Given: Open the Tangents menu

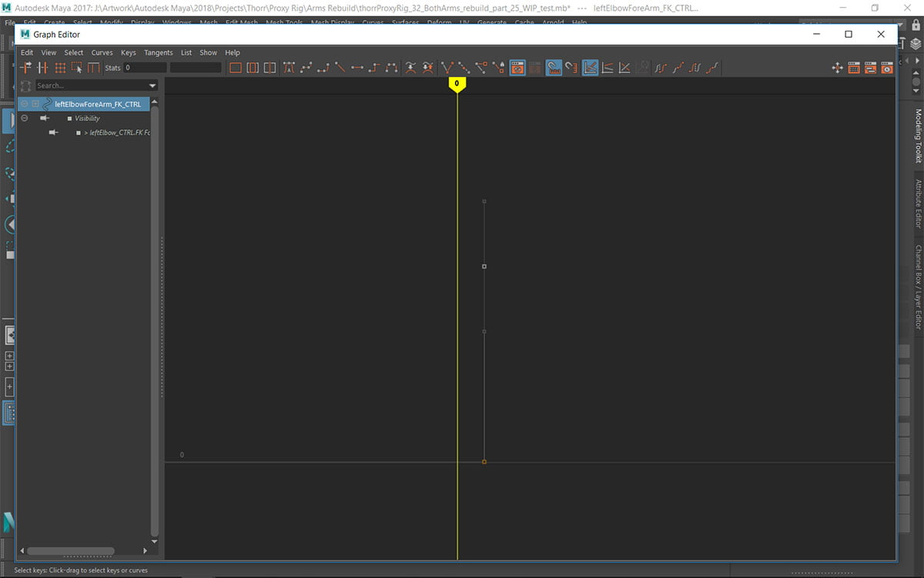Looking at the screenshot, I should pos(158,52).
